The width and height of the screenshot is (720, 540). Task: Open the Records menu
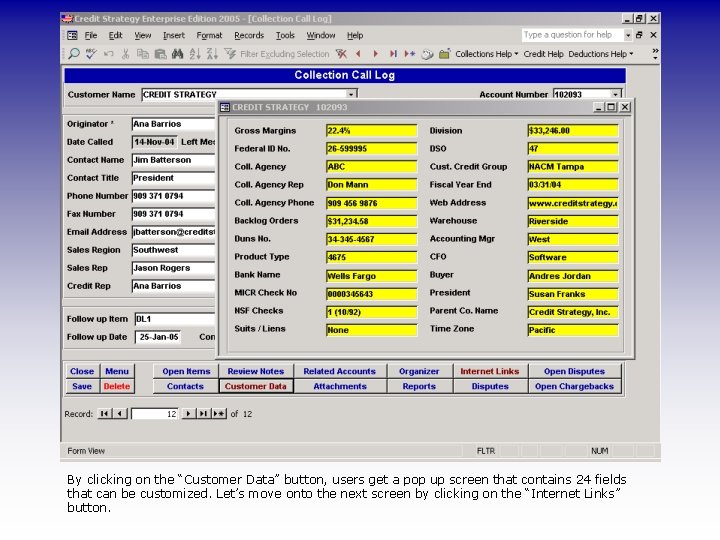coord(249,35)
